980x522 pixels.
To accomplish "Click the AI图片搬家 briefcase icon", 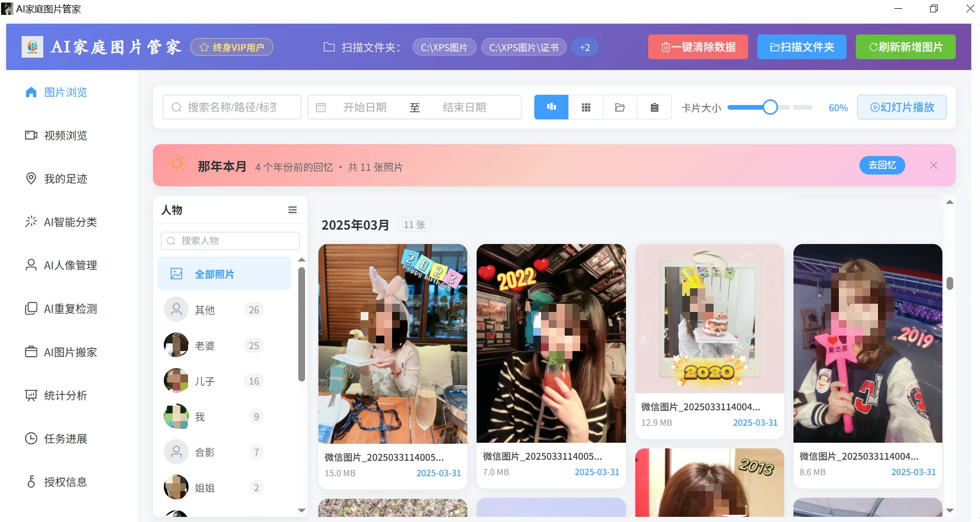I will [x=31, y=352].
